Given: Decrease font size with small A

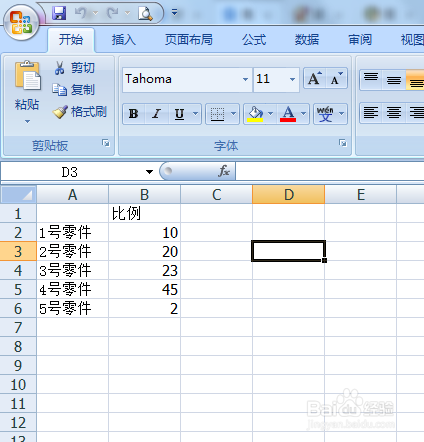Looking at the screenshot, I should coord(336,79).
